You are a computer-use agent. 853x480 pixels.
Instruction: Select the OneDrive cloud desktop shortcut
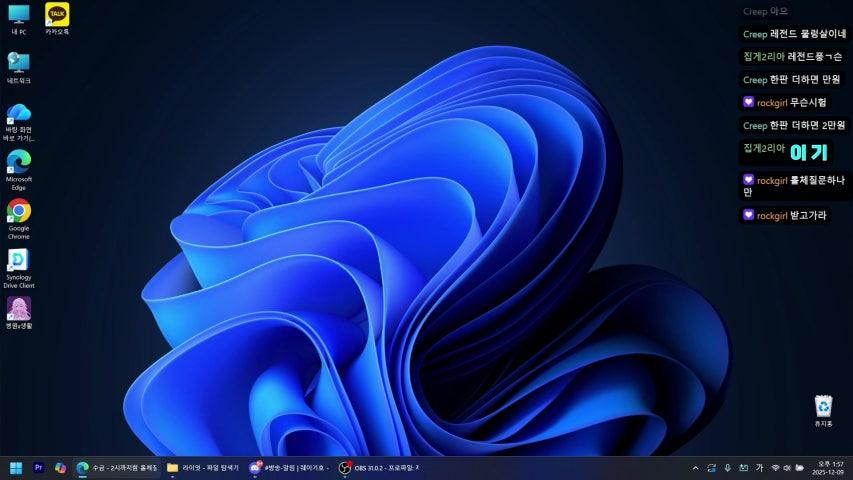click(x=18, y=122)
